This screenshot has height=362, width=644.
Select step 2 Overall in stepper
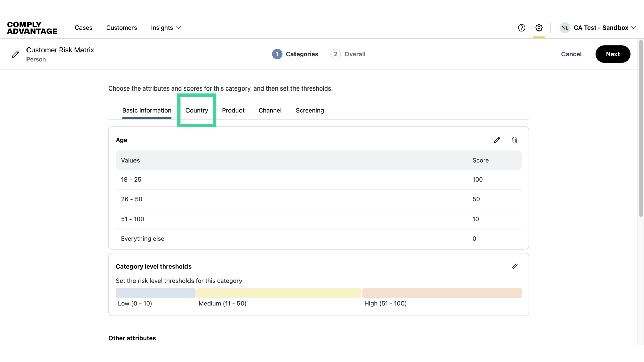(x=348, y=54)
